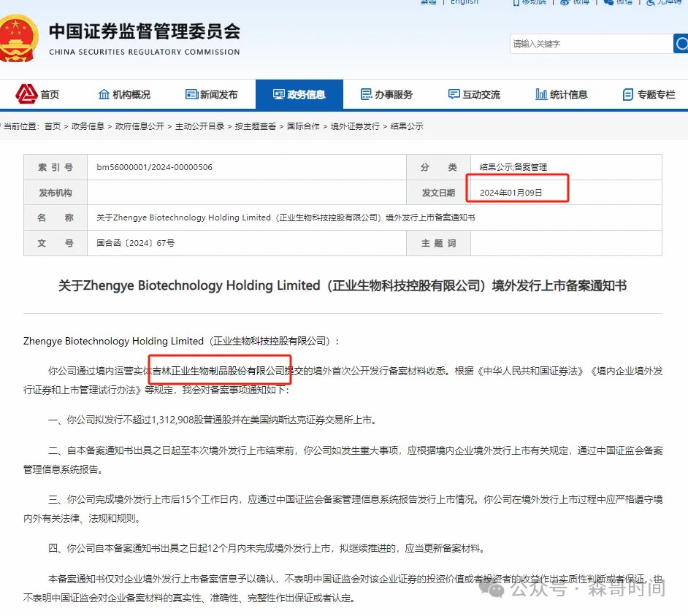Click the 名称 row filing notice title

[286, 217]
